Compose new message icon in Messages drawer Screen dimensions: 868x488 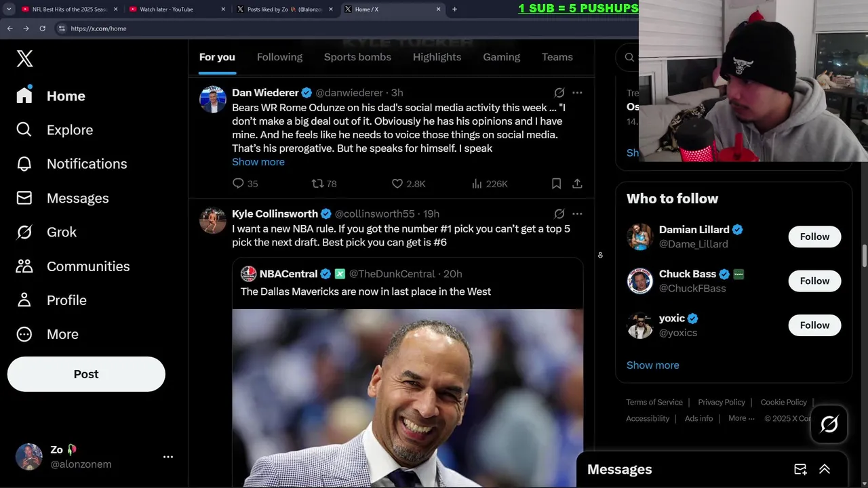pyautogui.click(x=800, y=469)
